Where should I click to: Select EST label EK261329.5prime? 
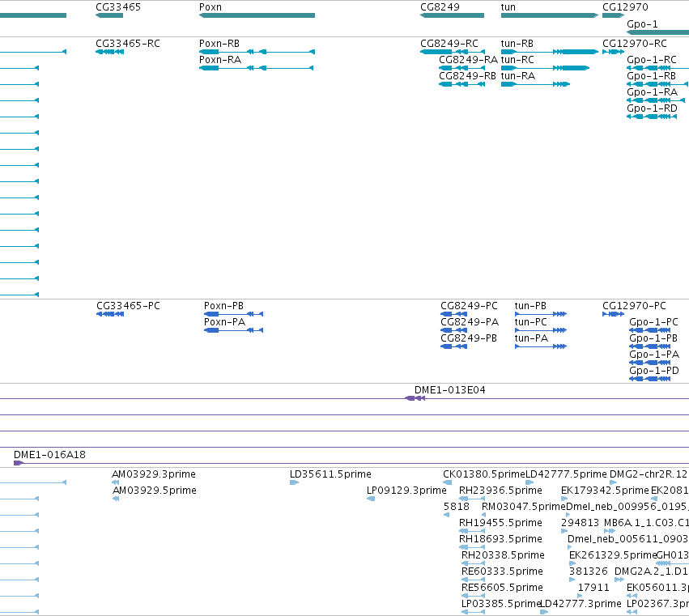coord(613,555)
